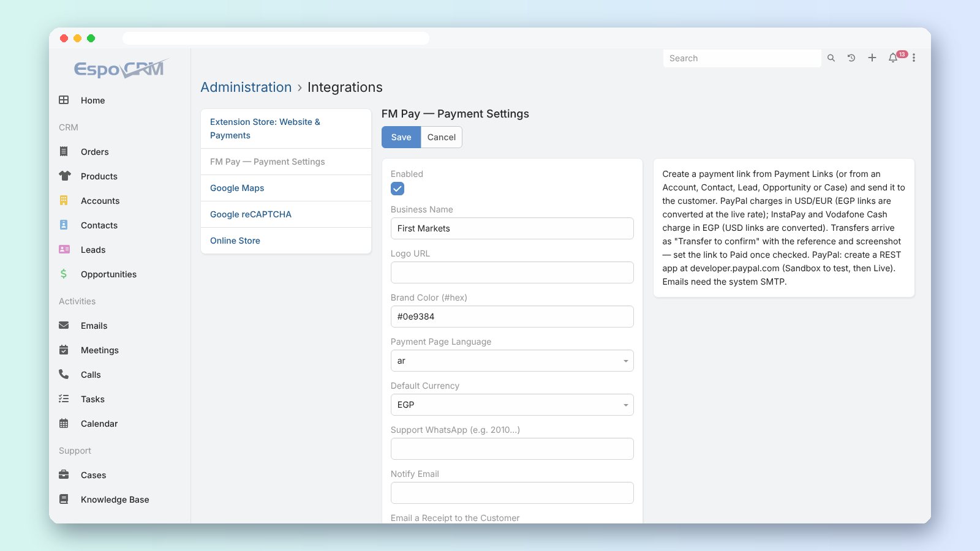Screen dimensions: 980x551
Task: Click the Logo URL field
Action: [512, 272]
